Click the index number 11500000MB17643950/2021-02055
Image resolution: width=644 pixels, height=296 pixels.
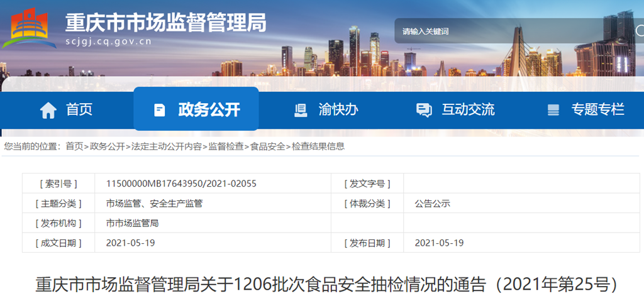181,184
